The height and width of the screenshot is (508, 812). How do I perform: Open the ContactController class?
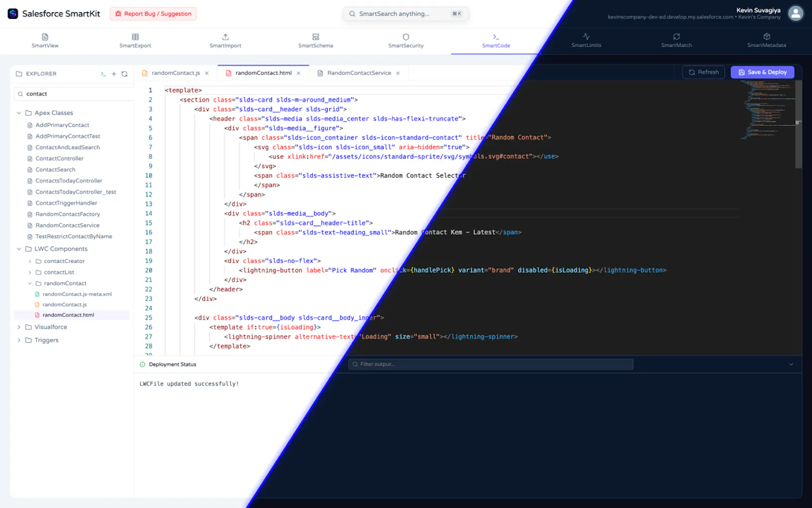tap(59, 158)
